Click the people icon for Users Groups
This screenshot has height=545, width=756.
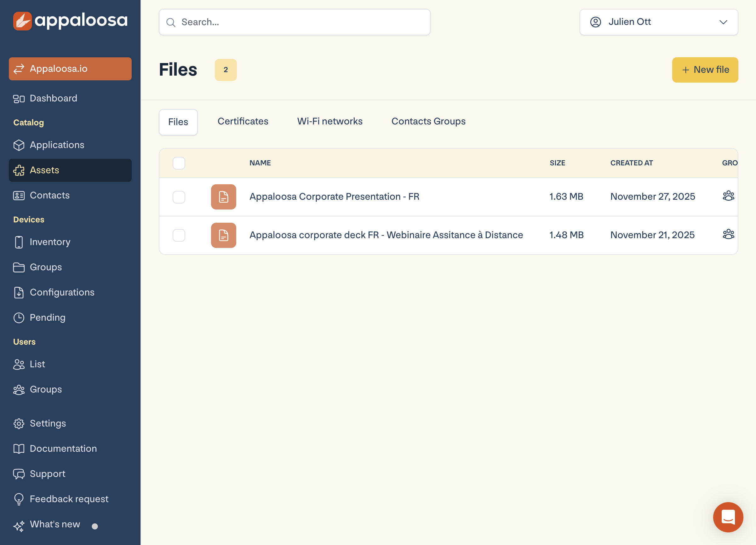tap(19, 390)
